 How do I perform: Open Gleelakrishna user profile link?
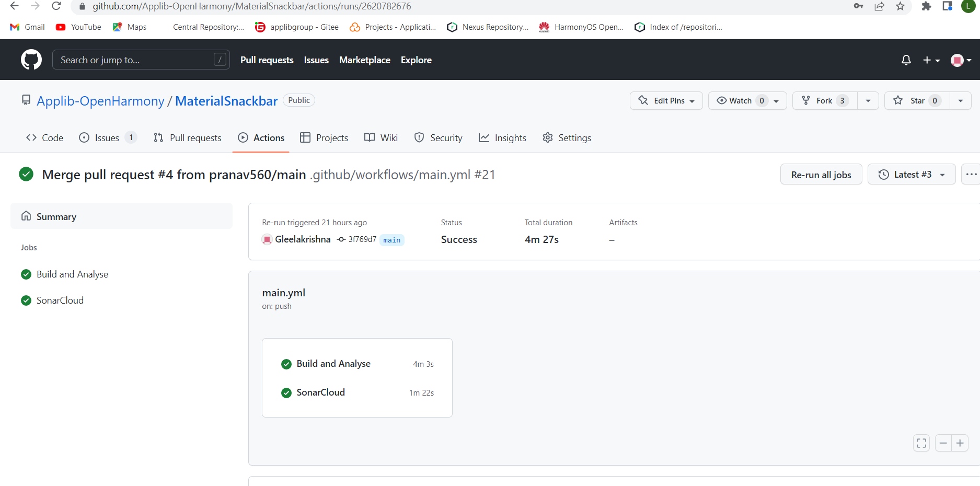pos(303,239)
